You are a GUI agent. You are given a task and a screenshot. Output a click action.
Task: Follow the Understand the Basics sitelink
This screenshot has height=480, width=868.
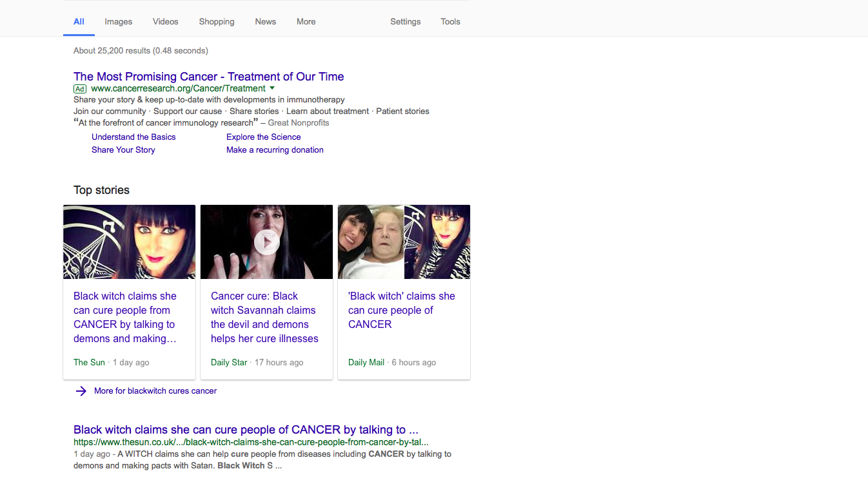133,137
